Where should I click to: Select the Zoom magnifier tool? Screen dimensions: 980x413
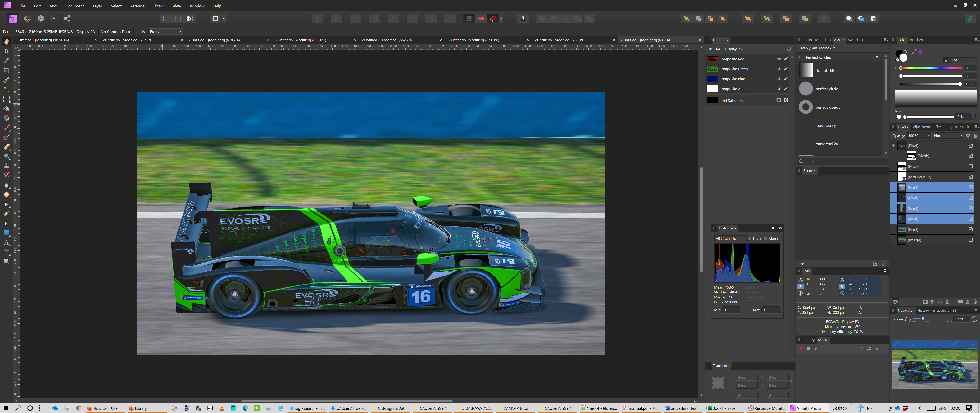(x=7, y=261)
